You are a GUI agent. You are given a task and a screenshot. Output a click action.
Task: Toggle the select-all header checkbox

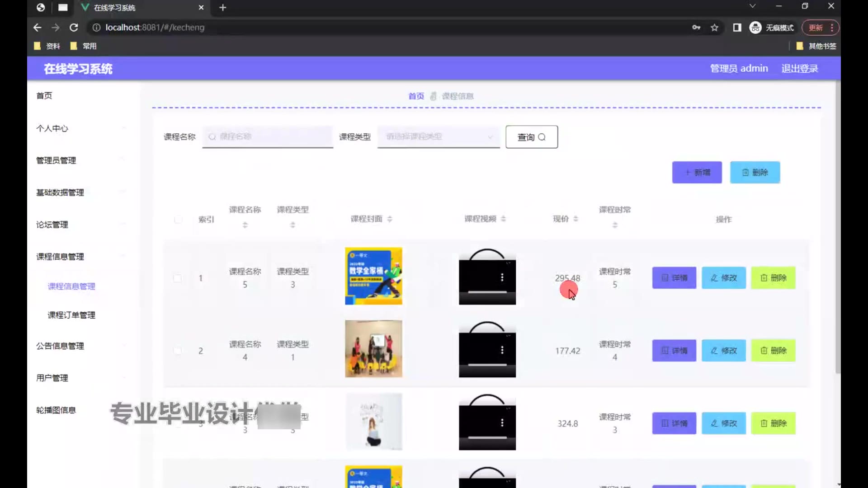(x=178, y=220)
